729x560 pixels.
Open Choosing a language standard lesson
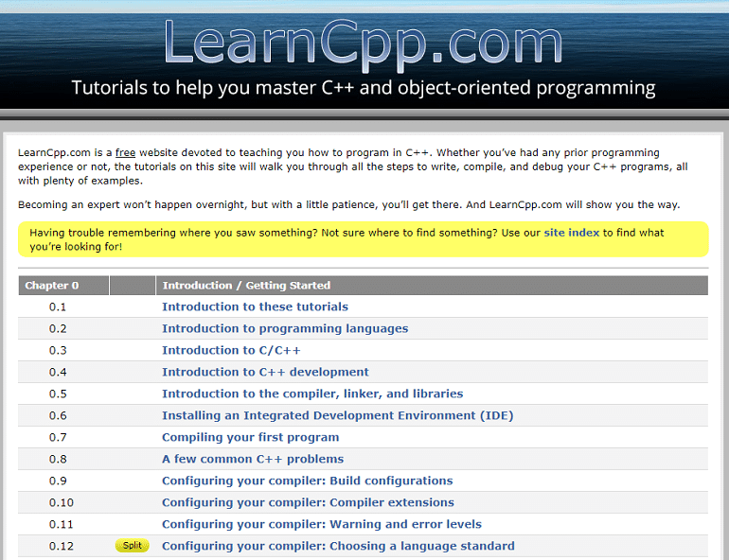point(338,546)
